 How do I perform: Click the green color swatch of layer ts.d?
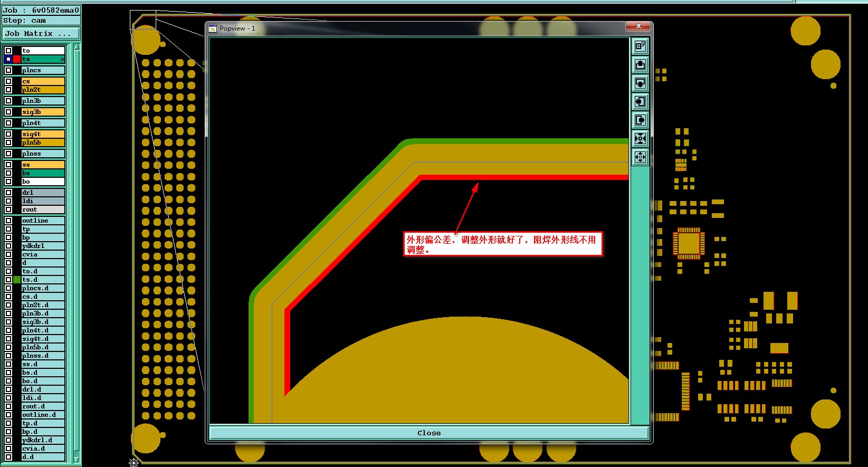pos(17,280)
